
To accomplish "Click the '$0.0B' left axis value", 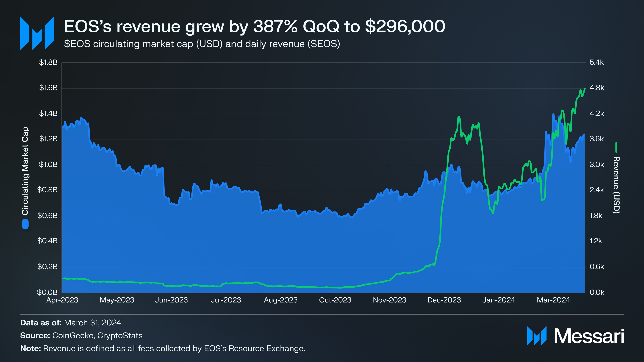I will pyautogui.click(x=47, y=292).
